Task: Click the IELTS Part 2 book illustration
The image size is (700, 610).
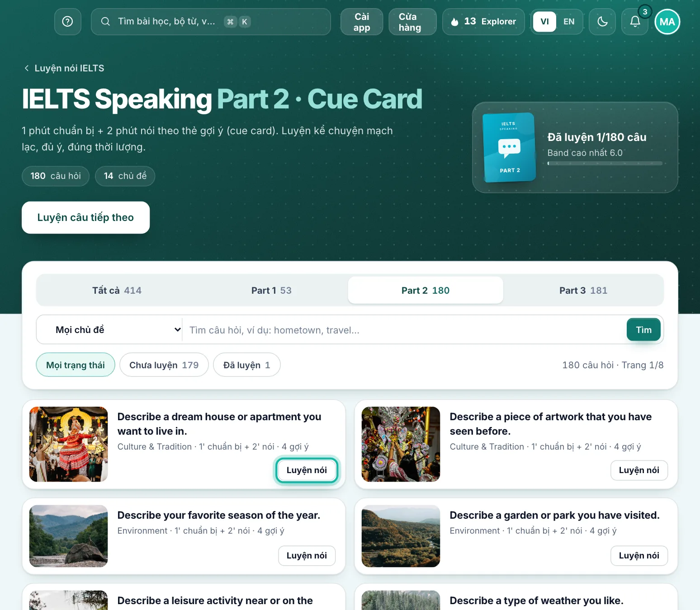Action: pyautogui.click(x=509, y=147)
